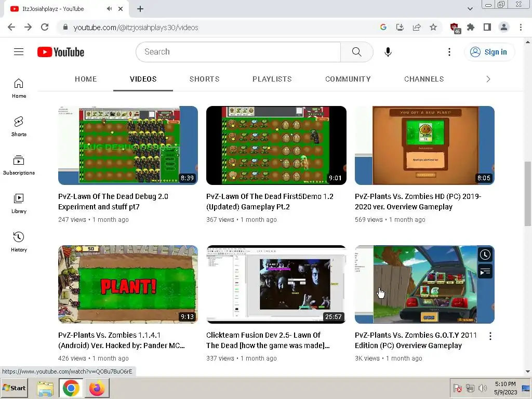Screen dimensions: 532x399
Task: Click Chrome icon in taskbar
Action: (x=71, y=388)
